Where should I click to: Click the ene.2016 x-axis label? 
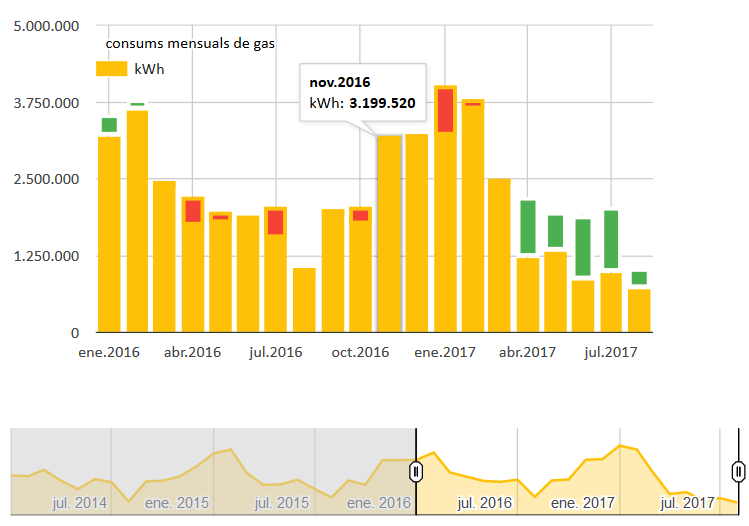pyautogui.click(x=109, y=353)
